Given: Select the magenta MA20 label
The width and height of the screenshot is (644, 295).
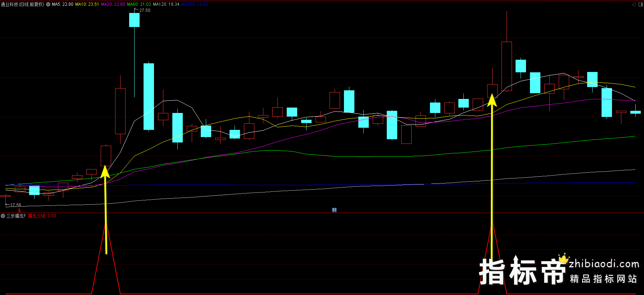Looking at the screenshot, I should pos(113,4).
